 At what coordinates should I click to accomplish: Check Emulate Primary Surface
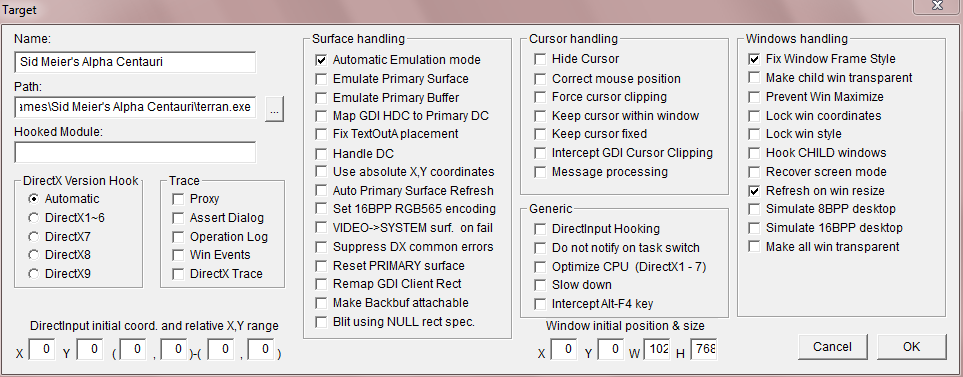321,79
